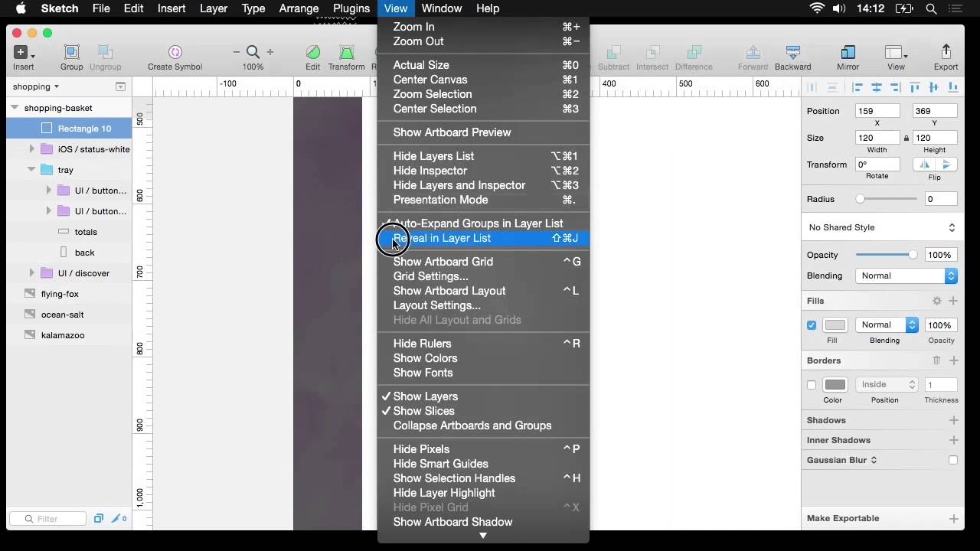This screenshot has width=980, height=551.
Task: Open the Mirror tool
Action: coord(848,53)
